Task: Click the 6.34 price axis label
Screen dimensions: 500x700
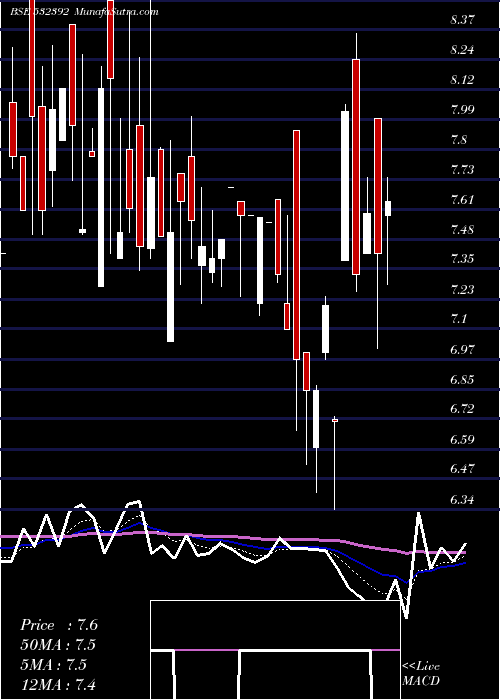Action: pos(462,500)
